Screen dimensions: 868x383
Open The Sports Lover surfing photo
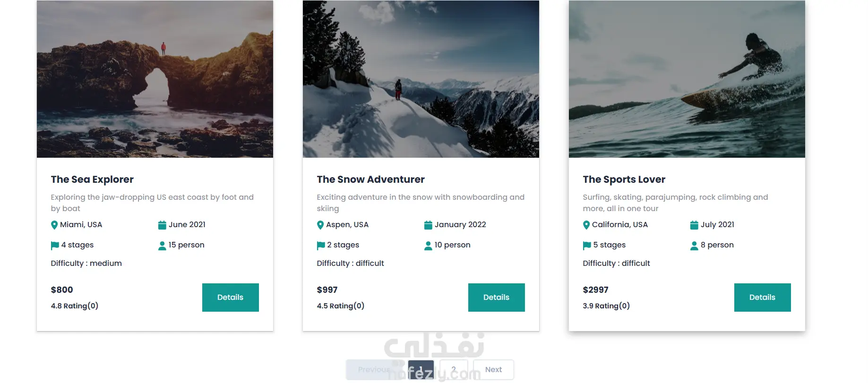[687, 79]
